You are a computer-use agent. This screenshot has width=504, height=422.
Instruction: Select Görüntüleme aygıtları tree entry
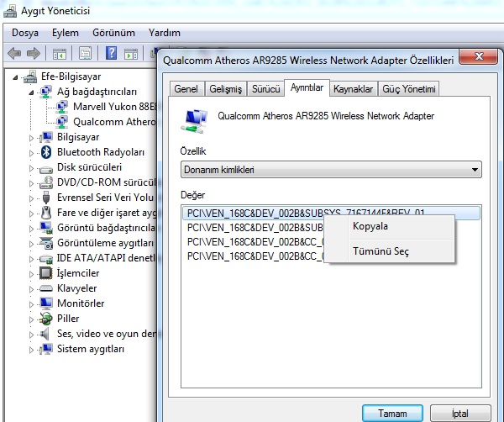coord(105,243)
